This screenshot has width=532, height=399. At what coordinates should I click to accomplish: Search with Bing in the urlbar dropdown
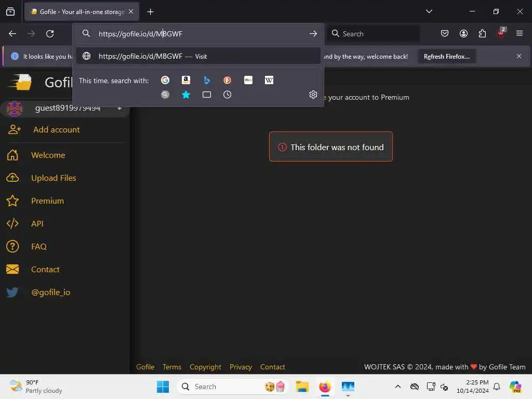[207, 80]
